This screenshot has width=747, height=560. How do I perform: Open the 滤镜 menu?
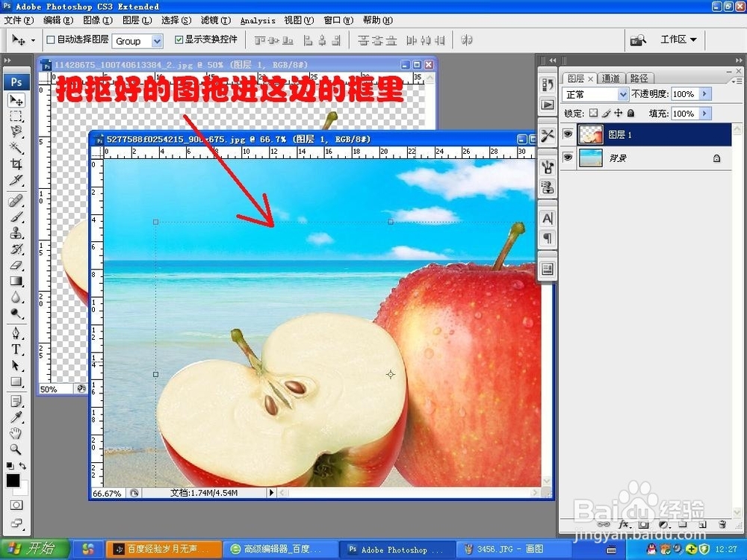215,20
